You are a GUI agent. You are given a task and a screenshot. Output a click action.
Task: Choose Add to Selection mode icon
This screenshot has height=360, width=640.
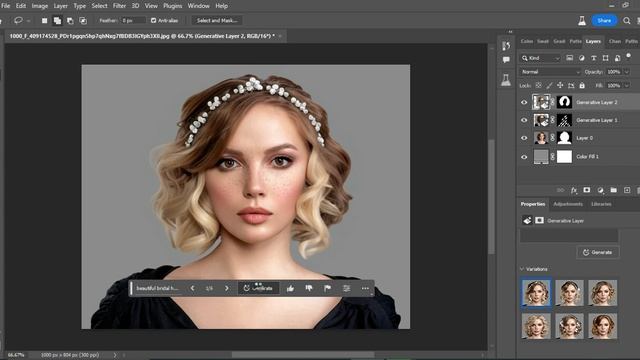click(57, 20)
